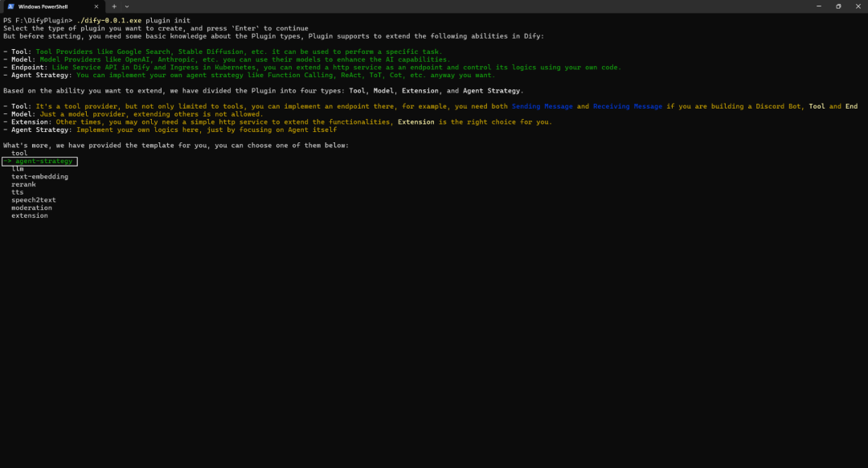This screenshot has height=468, width=868.
Task: Click the 'Extension:' label in type descriptions
Action: tap(31, 122)
